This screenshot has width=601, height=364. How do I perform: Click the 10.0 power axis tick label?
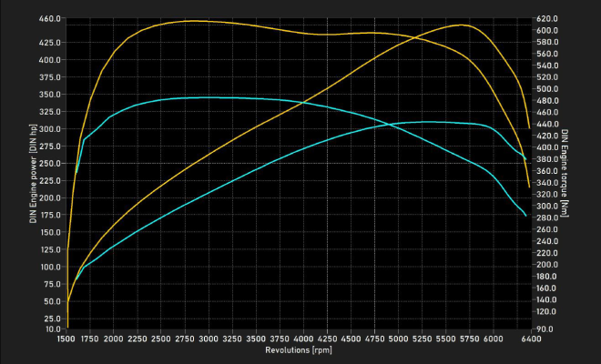[52, 329]
